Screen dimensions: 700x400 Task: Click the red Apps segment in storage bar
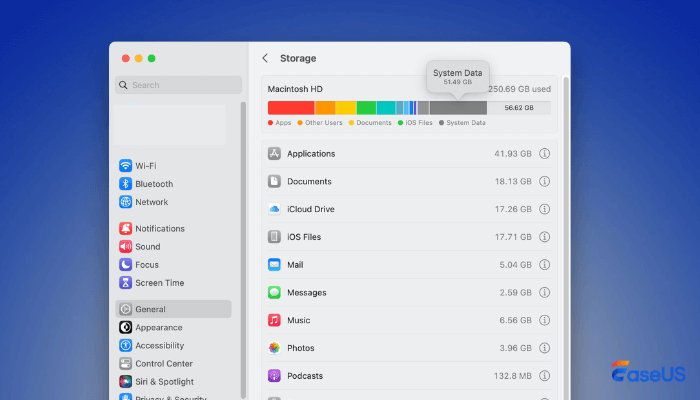(291, 107)
